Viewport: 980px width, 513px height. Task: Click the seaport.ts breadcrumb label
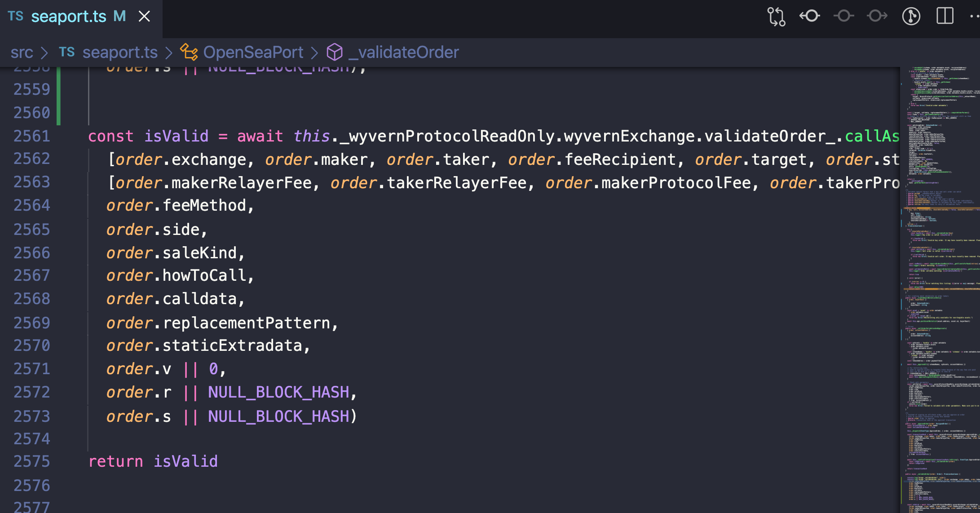click(119, 52)
